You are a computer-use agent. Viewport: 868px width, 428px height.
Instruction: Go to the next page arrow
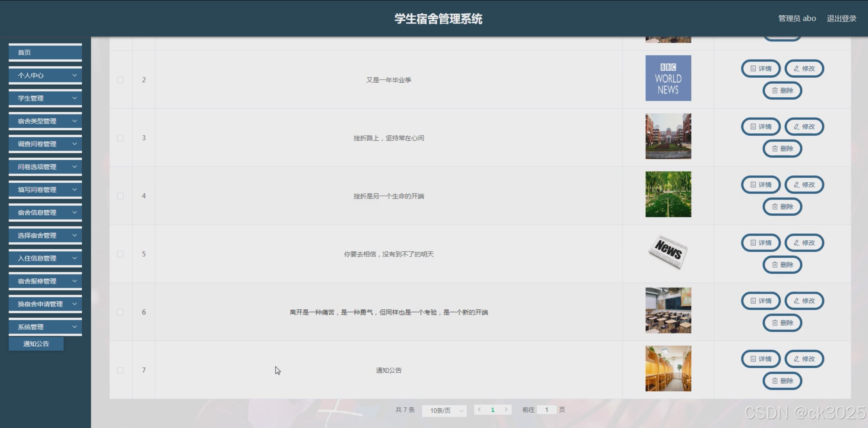506,410
